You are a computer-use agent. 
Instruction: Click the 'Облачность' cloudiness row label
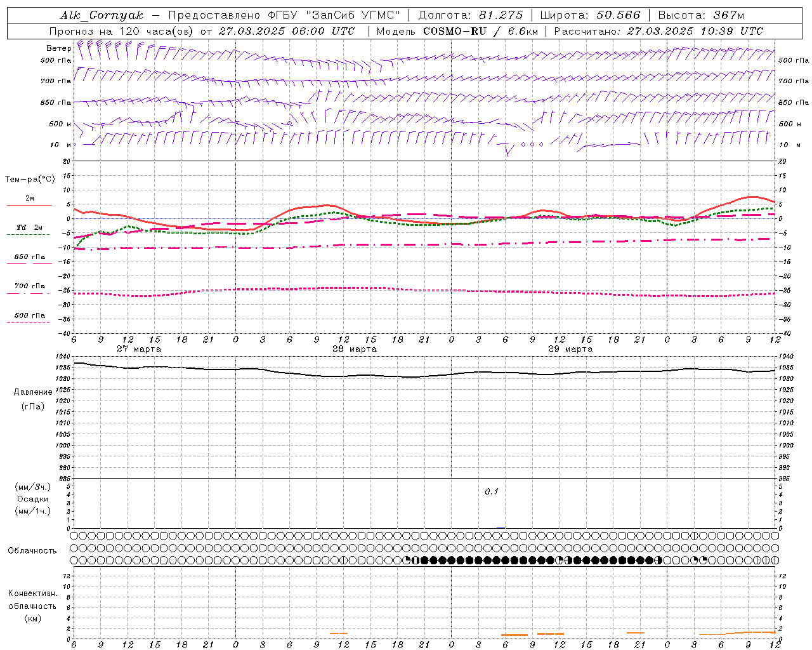click(32, 551)
